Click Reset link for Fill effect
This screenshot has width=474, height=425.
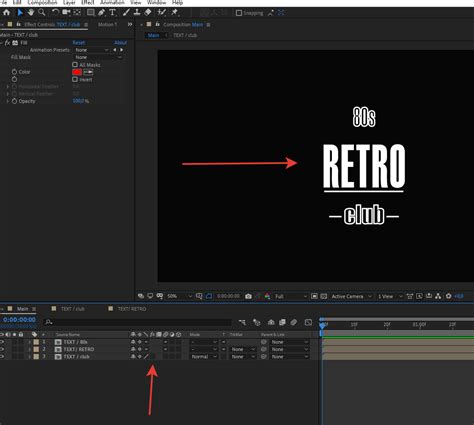(79, 43)
